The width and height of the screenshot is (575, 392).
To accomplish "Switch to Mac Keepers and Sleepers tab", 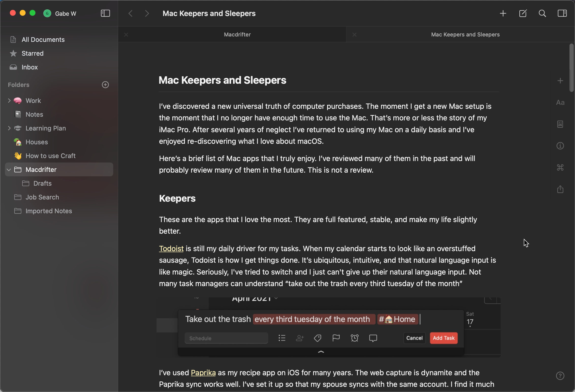I will click(x=465, y=35).
